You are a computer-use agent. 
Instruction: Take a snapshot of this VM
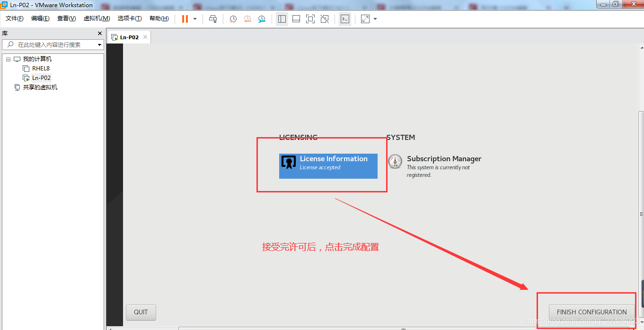pos(233,19)
